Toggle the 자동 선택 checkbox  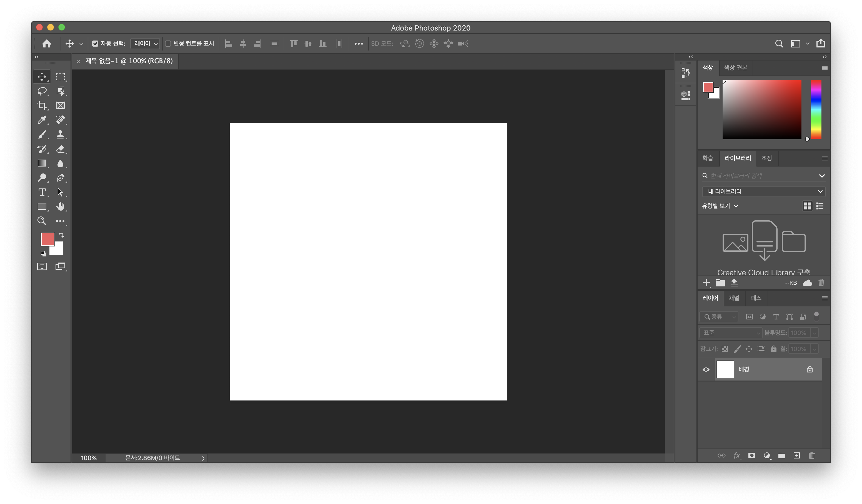tap(95, 43)
